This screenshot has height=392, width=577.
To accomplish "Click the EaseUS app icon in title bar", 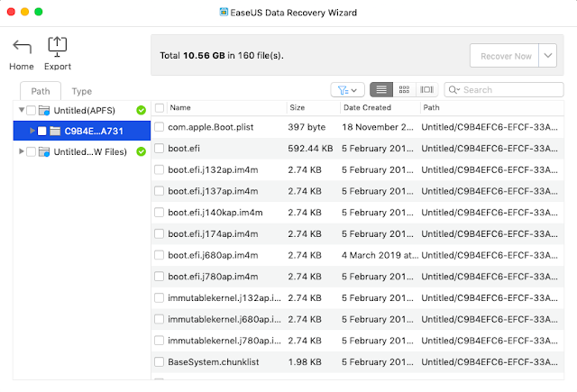I will (x=224, y=12).
